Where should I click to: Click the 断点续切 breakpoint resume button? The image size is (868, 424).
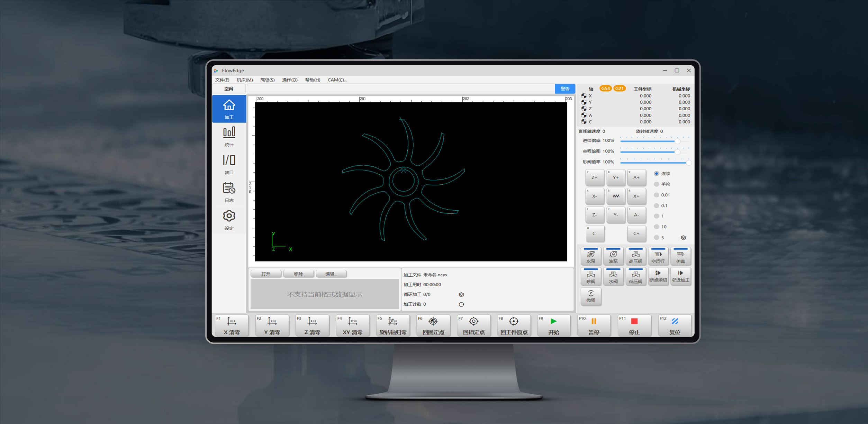click(x=658, y=276)
